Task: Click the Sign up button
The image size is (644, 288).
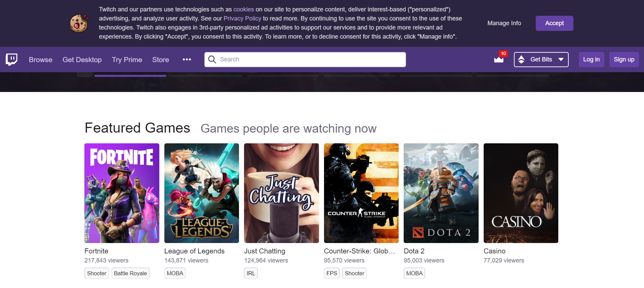Action: coord(624,59)
